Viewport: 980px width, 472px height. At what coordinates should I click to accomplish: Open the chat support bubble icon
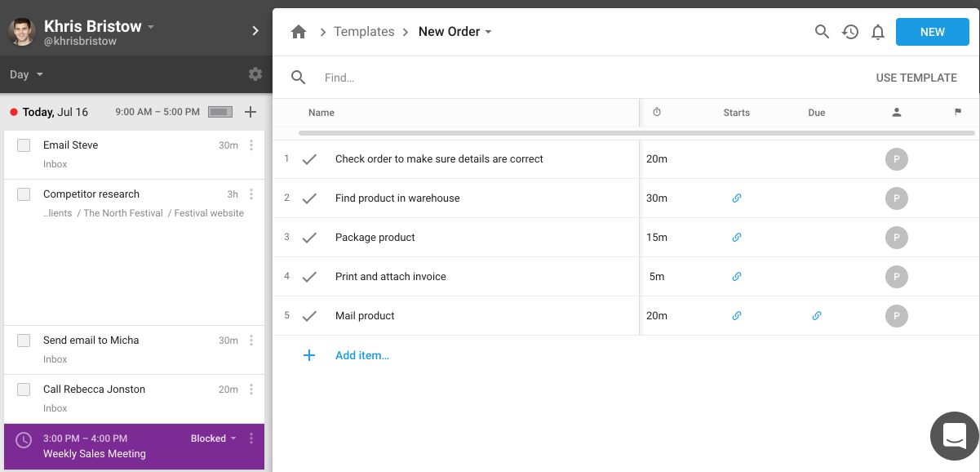[x=955, y=436]
